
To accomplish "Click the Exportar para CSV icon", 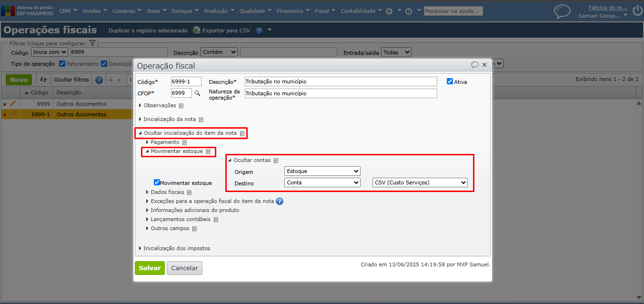I will coord(196,30).
